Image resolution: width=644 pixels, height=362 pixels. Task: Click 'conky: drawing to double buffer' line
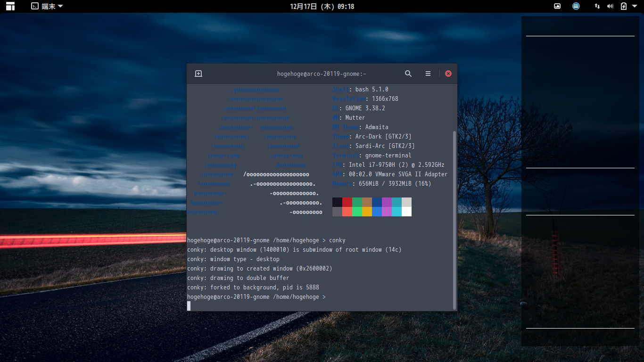coord(238,278)
